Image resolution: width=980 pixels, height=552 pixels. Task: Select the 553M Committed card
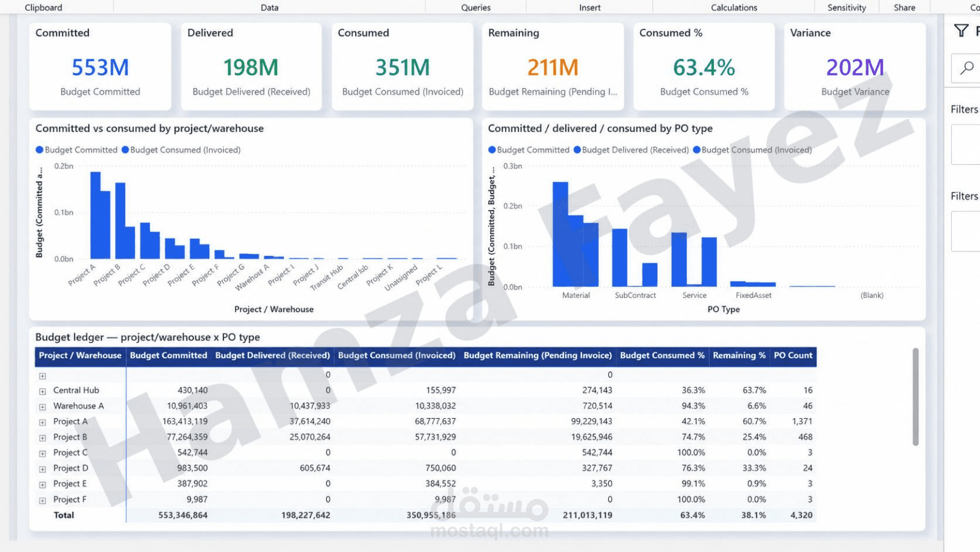click(100, 67)
